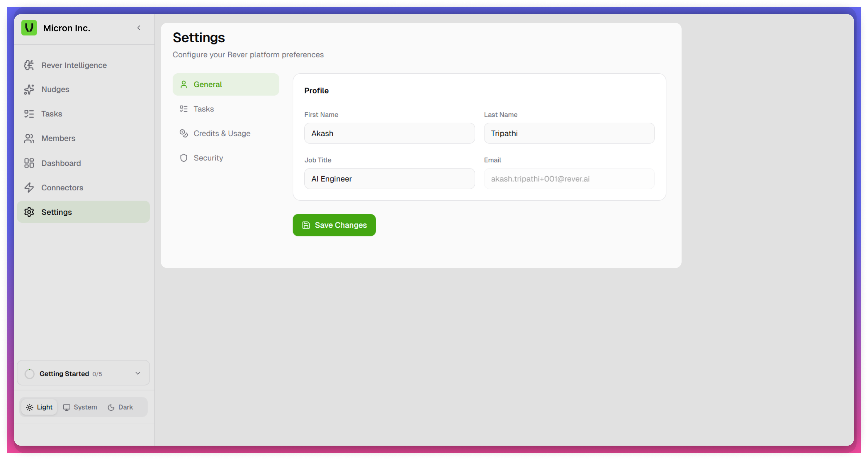Viewport: 868px width, 460px height.
Task: Choose the Light theme option
Action: pyautogui.click(x=39, y=407)
